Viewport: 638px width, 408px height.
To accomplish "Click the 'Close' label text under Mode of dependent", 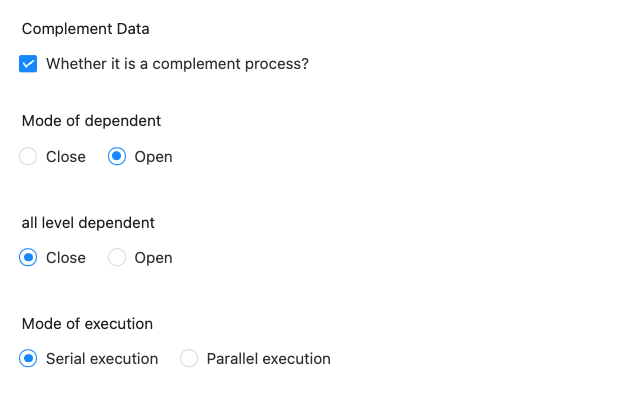I will point(66,157).
